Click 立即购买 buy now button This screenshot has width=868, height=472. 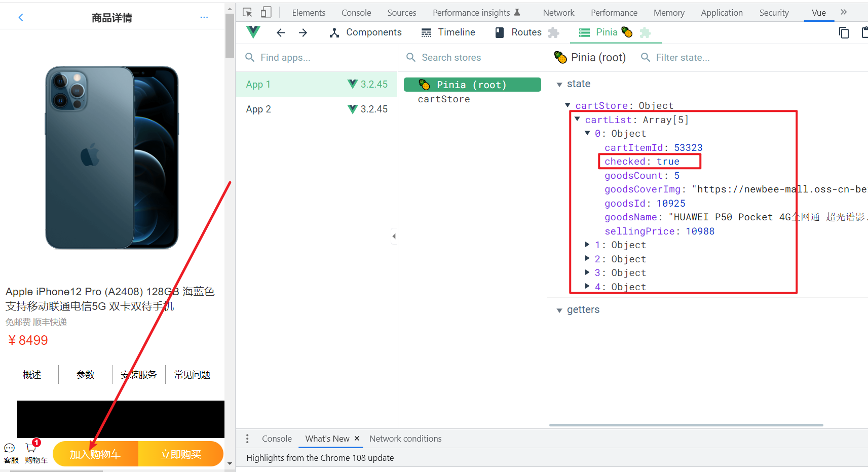coord(181,454)
